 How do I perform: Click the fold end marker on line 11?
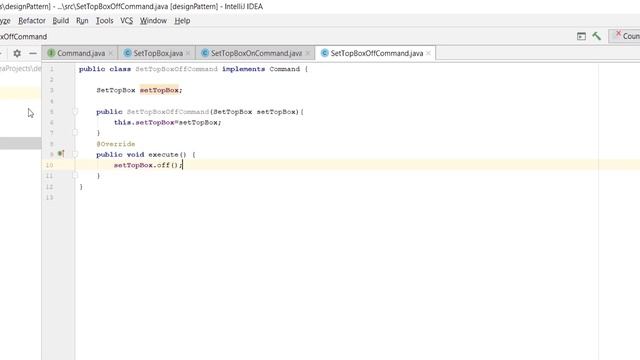pos(75,175)
